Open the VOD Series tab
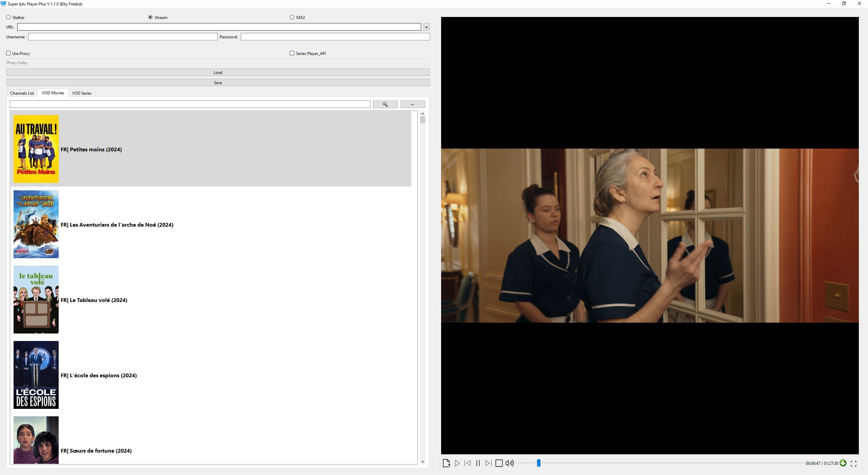The width and height of the screenshot is (868, 475). [82, 93]
